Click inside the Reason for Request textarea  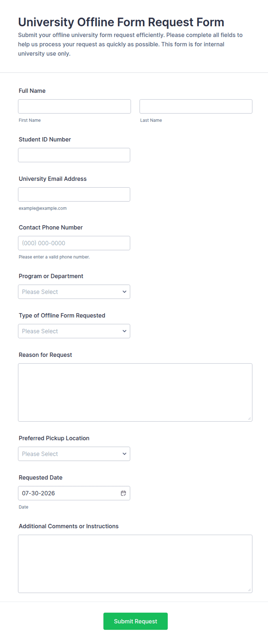point(135,392)
